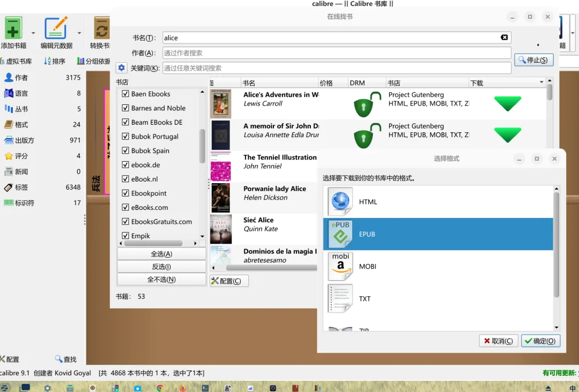Confirm format choice with OK button
The height and width of the screenshot is (392, 579).
540,341
